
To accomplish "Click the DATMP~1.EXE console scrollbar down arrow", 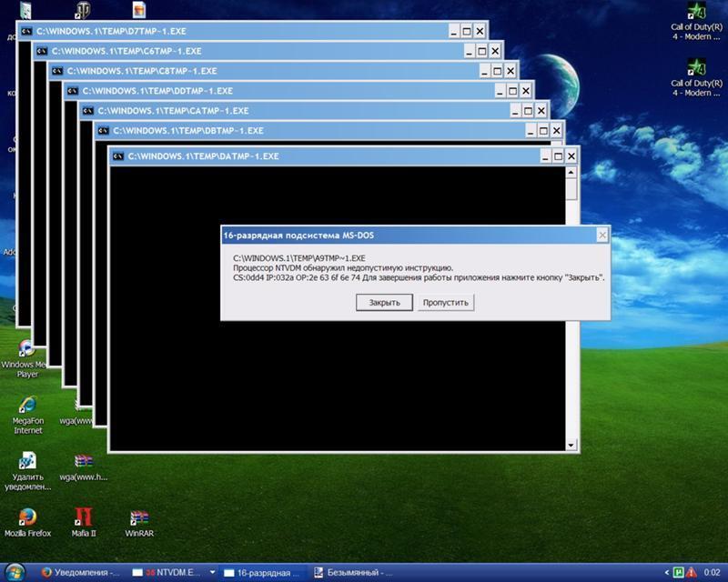I will tap(571, 445).
